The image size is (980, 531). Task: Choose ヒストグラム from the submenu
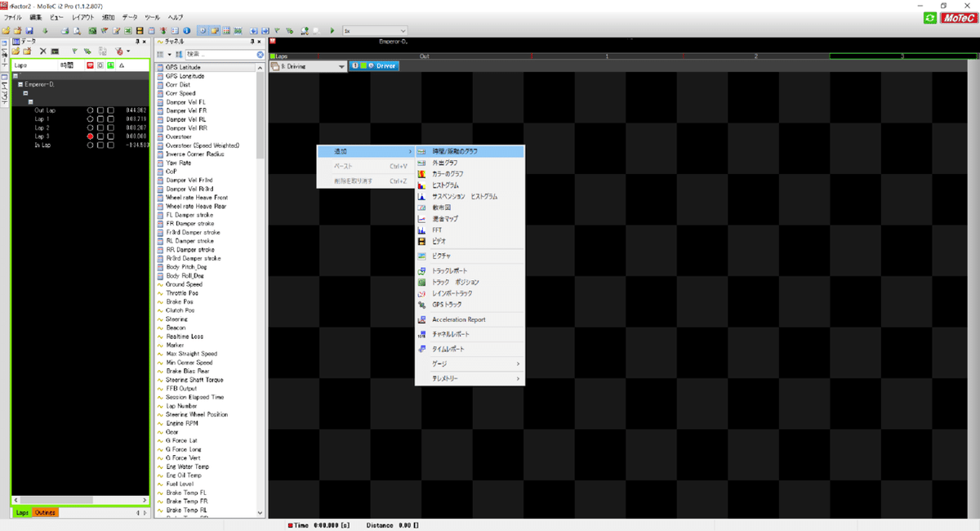click(x=470, y=185)
